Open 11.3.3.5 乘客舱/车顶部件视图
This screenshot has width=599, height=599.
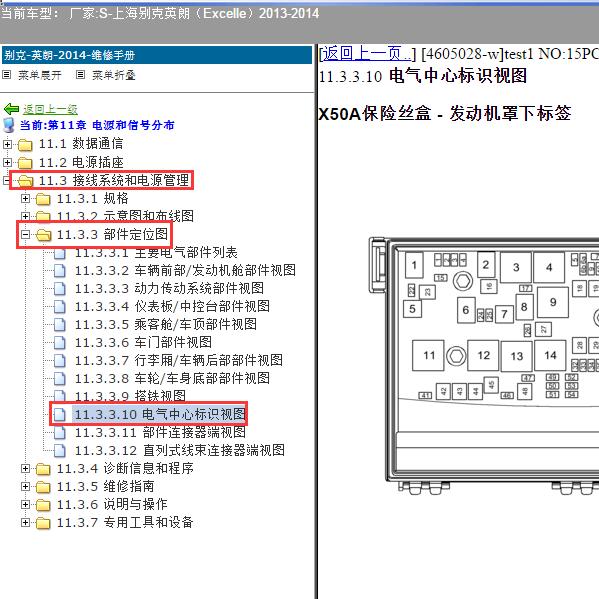[x=165, y=325]
